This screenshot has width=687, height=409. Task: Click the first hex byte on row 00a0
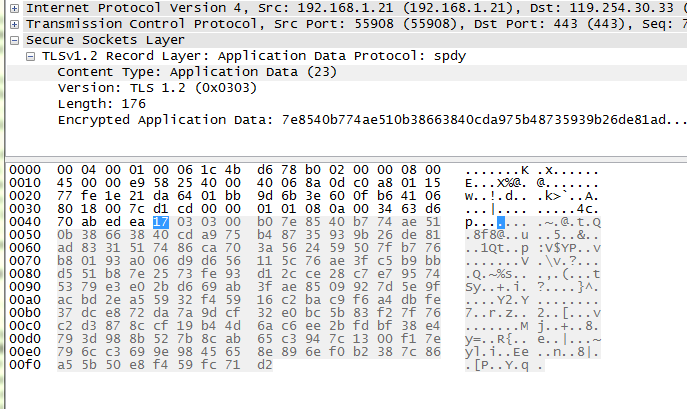[x=65, y=299]
